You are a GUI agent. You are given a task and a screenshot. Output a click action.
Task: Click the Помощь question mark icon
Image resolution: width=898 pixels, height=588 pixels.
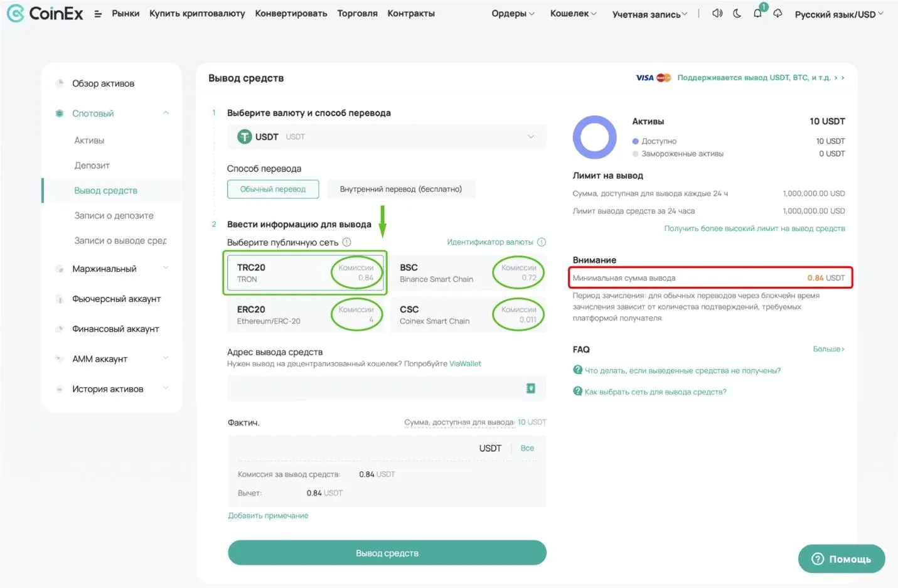(818, 559)
